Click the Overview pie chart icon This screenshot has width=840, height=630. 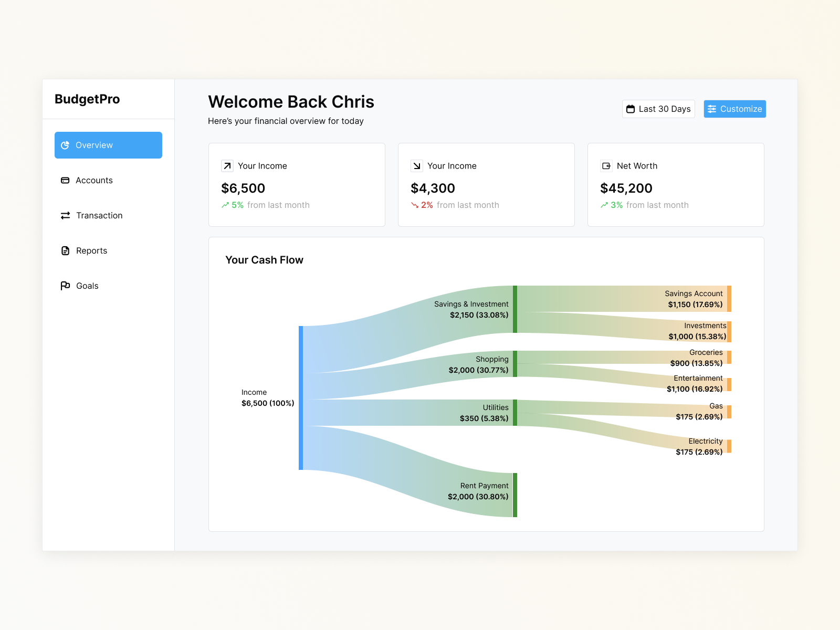click(x=65, y=145)
